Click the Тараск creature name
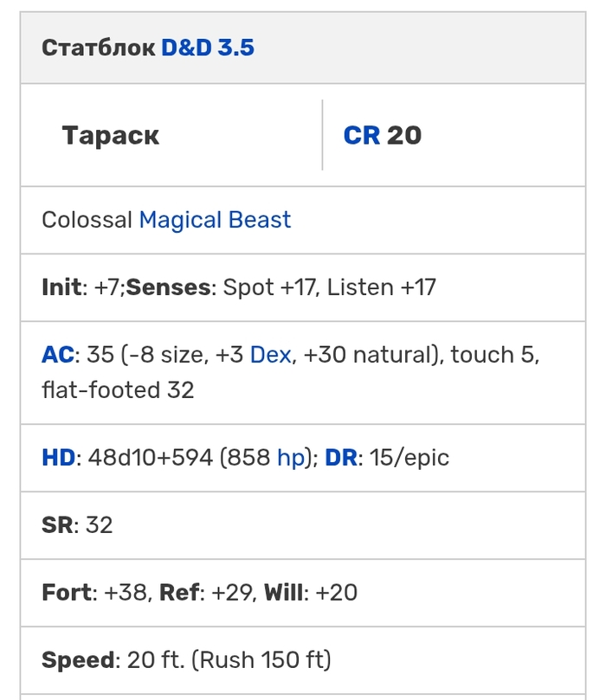 pos(111,136)
